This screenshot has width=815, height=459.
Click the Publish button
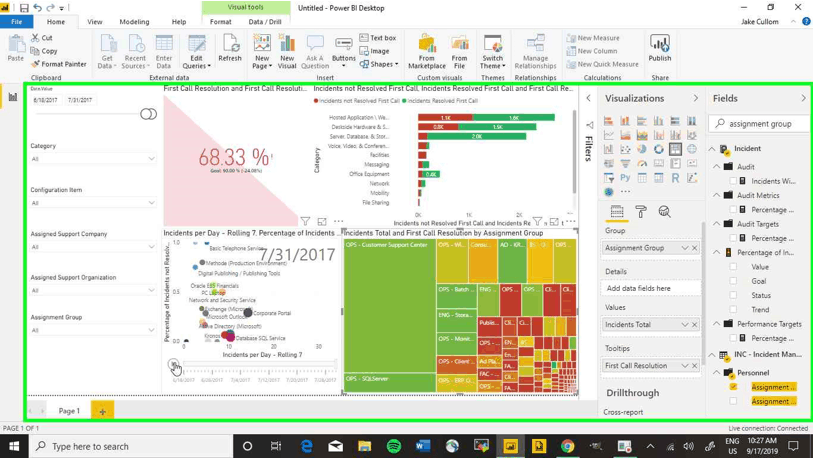[660, 48]
